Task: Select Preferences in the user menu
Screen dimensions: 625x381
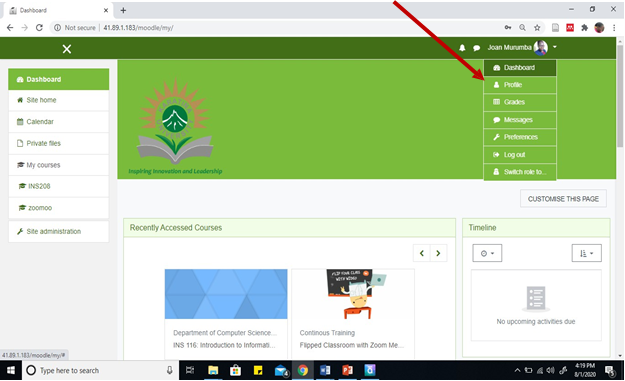Action: pos(520,137)
